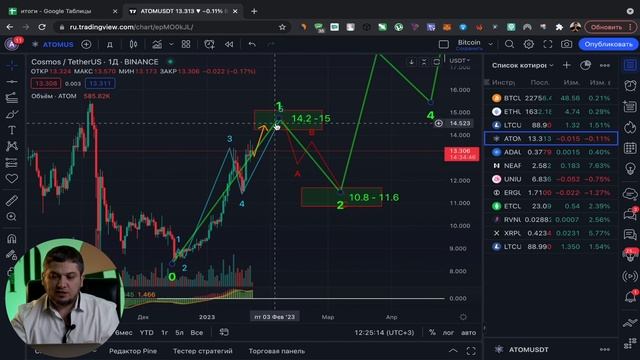Image resolution: width=640 pixels, height=360 pixels.
Task: Open watchlist more options menu
Action: (605, 65)
